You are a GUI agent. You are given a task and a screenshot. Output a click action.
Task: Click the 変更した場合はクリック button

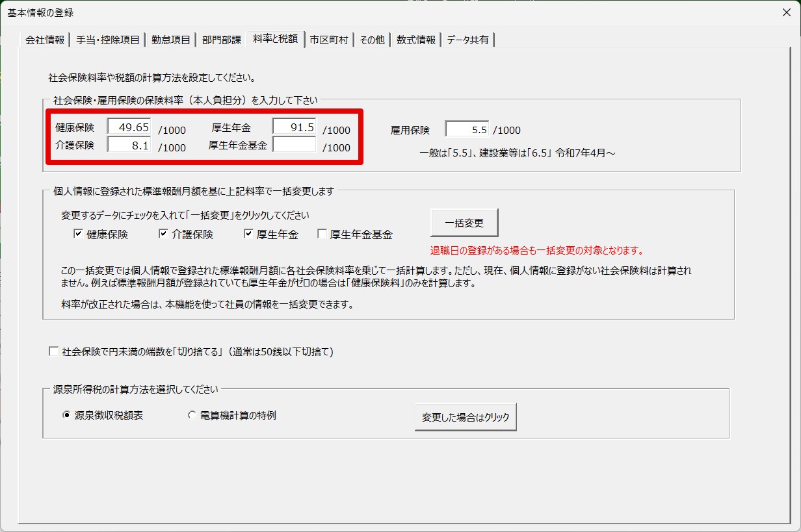466,417
